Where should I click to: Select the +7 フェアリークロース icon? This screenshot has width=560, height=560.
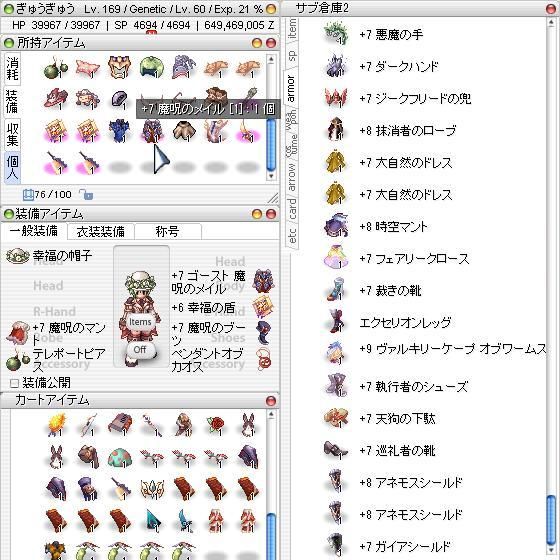coord(336,258)
